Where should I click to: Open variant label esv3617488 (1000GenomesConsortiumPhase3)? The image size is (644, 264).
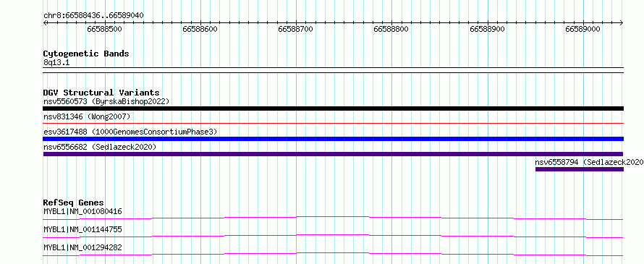pyautogui.click(x=130, y=132)
